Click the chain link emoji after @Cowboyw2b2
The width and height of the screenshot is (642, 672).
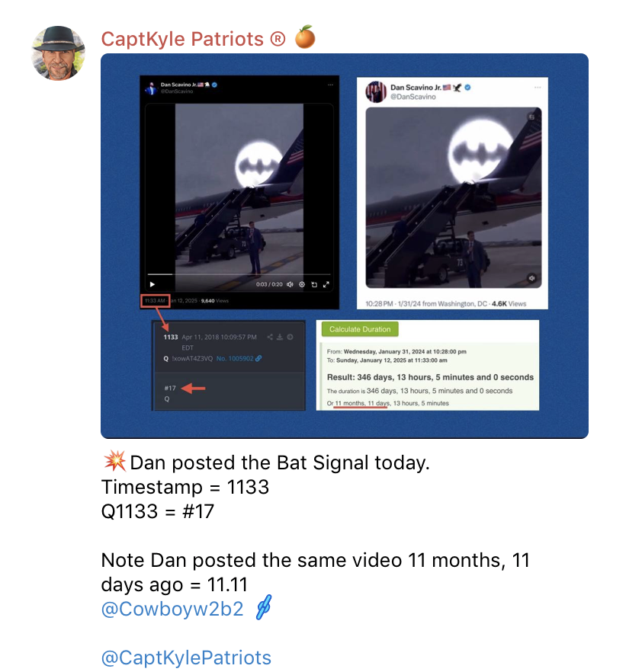click(264, 607)
